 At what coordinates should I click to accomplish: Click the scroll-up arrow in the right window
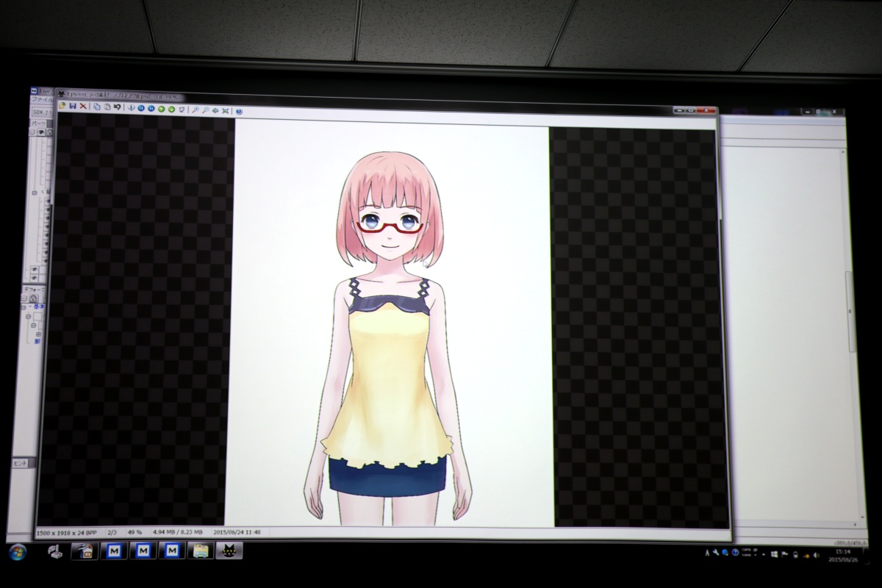pos(843,152)
